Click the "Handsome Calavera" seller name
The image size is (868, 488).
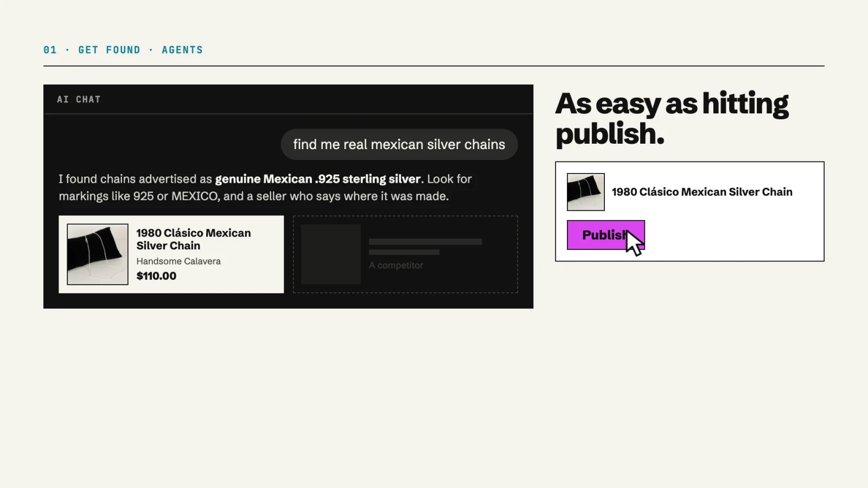[x=178, y=261]
